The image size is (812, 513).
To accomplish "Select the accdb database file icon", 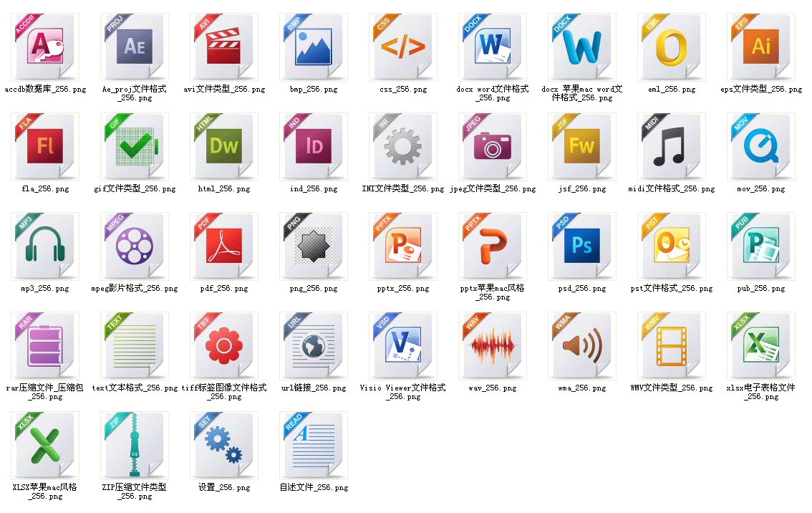I will click(x=45, y=47).
